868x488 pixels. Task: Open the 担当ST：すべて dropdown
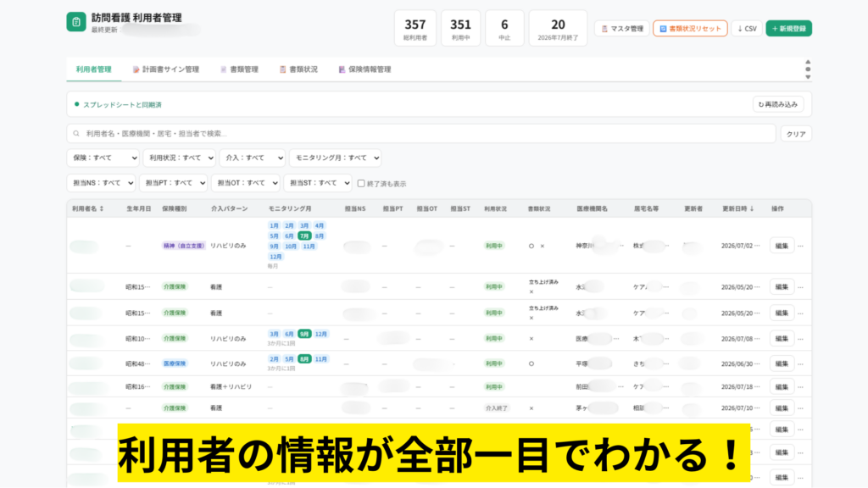tap(318, 183)
